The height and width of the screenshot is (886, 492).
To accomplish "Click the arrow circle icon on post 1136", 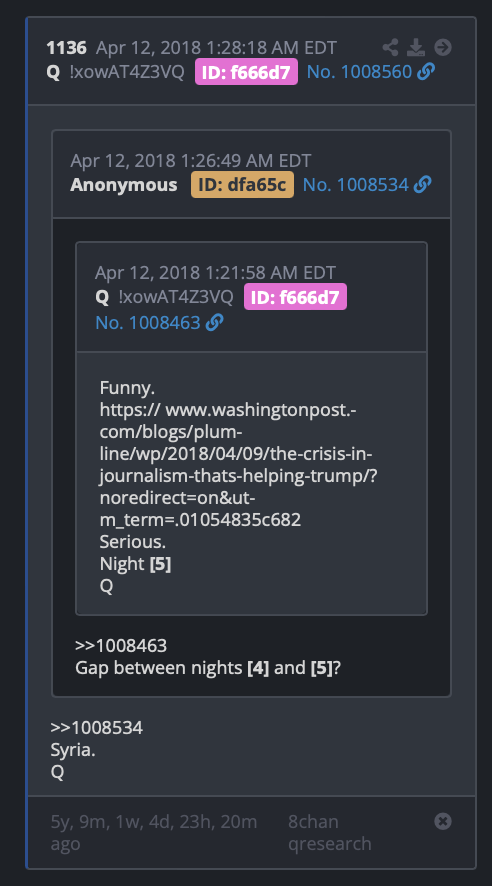I will tap(443, 47).
